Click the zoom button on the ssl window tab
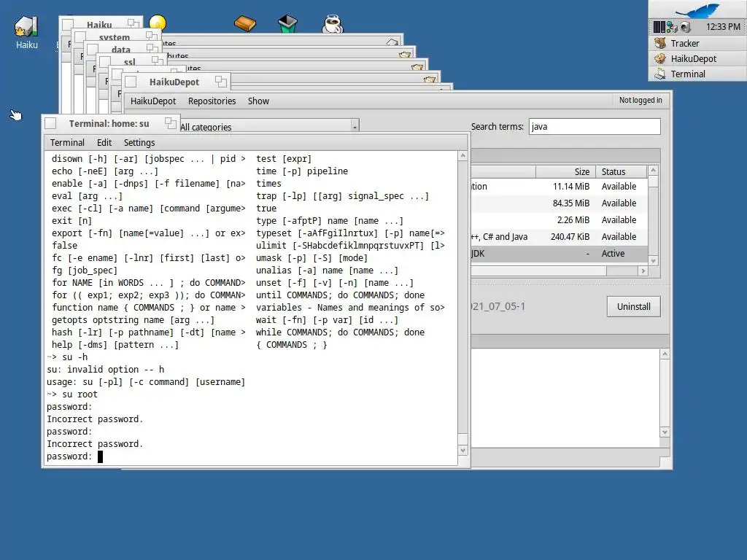The image size is (747, 560). [x=158, y=61]
